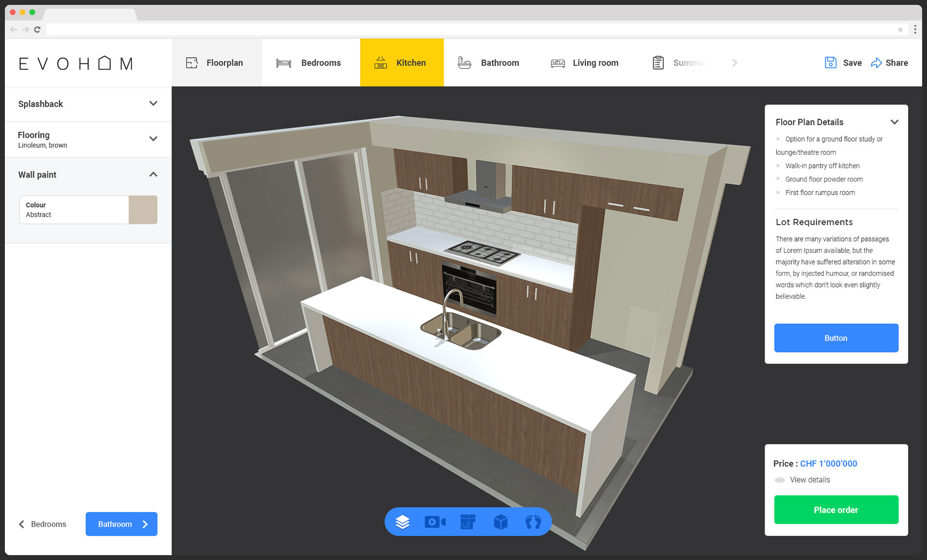
Task: Select the 3D cube view icon
Action: (x=501, y=522)
